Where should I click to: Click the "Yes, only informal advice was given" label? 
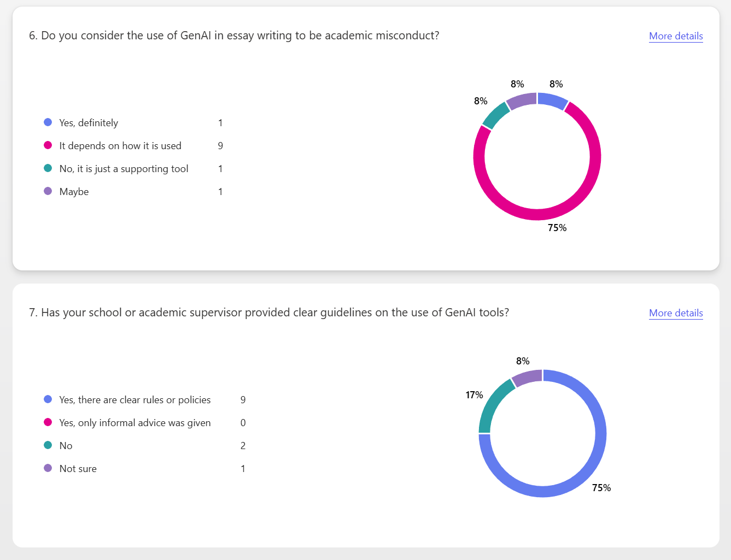tap(135, 423)
